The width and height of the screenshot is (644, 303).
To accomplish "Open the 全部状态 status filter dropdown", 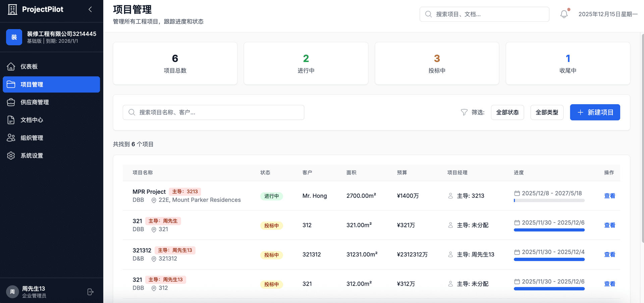I will (x=507, y=112).
